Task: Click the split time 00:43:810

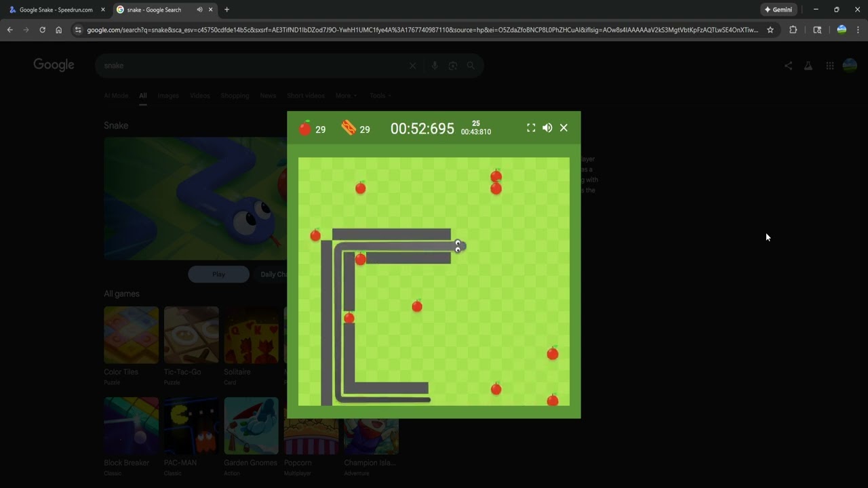Action: coord(476,132)
